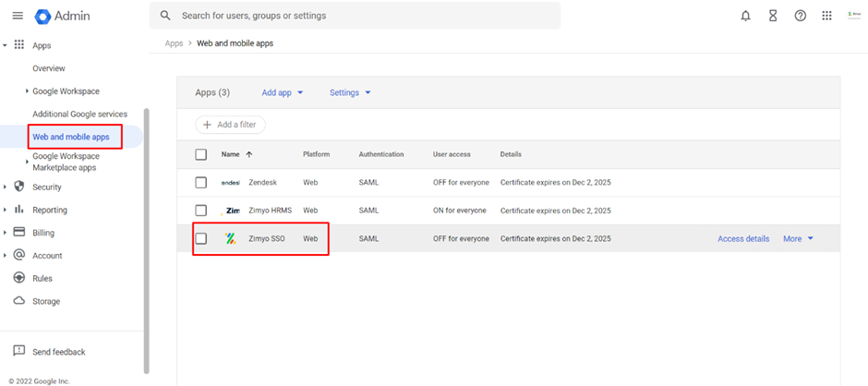Viewport: 868px width, 386px height.
Task: Open the Google Workspace sidebar item
Action: [x=66, y=91]
